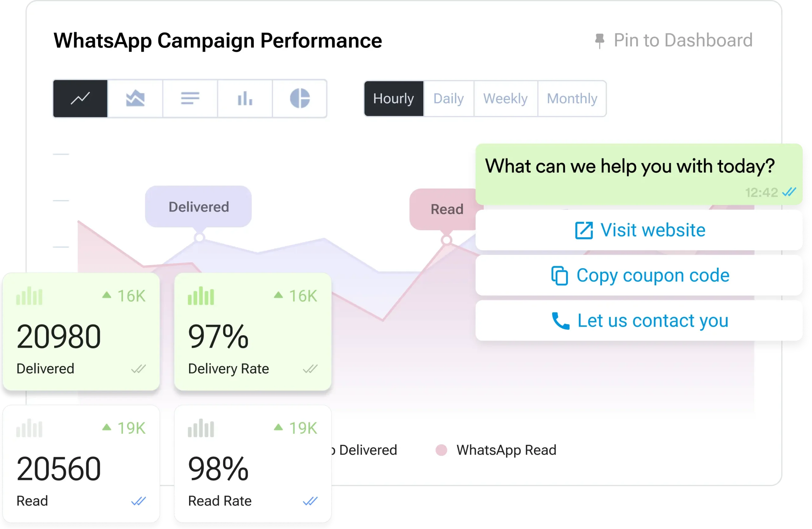The height and width of the screenshot is (529, 812).
Task: Click the pink WhatsApp Read legend swatch
Action: point(441,450)
